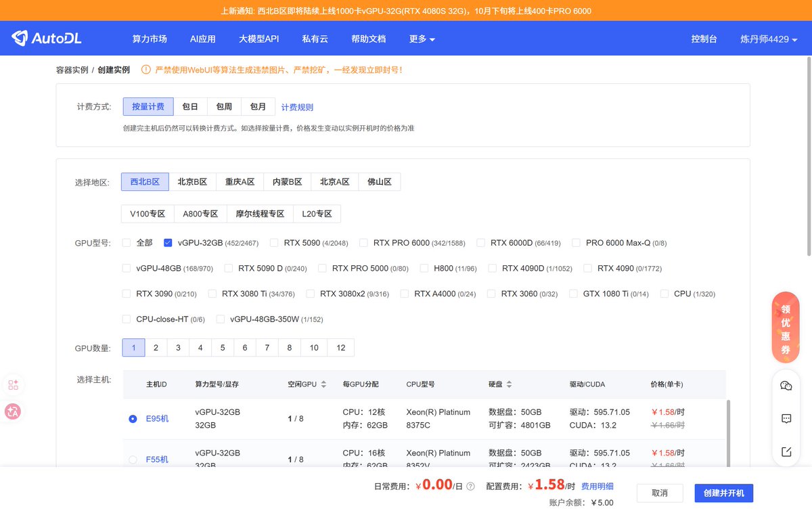Set GPU count to 8
The image size is (812, 519).
(x=290, y=348)
